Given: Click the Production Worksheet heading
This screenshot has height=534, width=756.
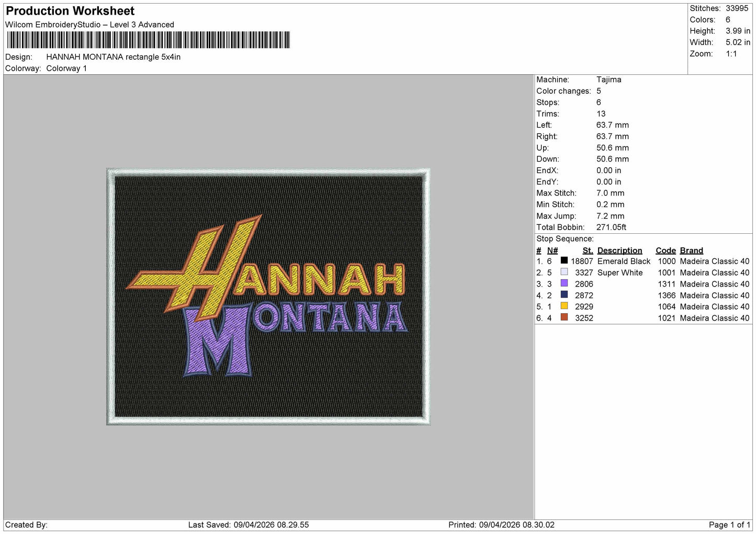Looking at the screenshot, I should (x=70, y=11).
